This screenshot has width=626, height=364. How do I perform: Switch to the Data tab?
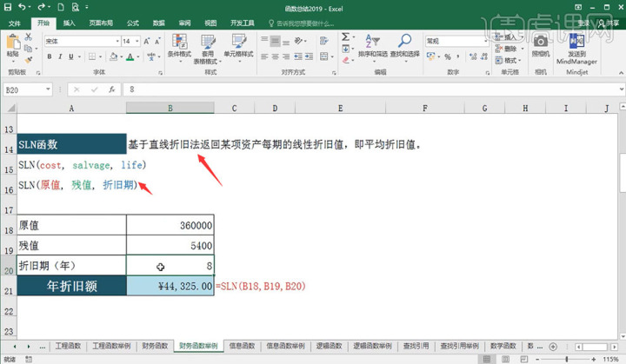pyautogui.click(x=158, y=23)
